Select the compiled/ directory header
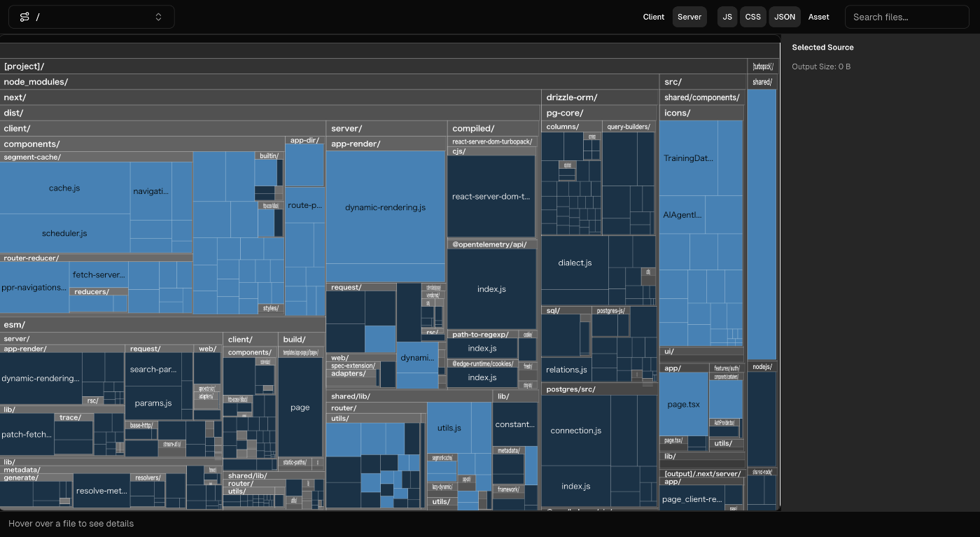This screenshot has width=980, height=537. click(x=493, y=128)
